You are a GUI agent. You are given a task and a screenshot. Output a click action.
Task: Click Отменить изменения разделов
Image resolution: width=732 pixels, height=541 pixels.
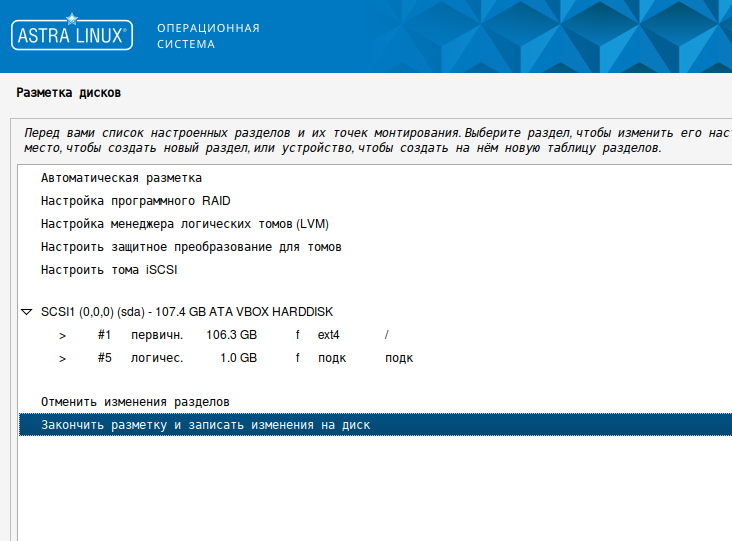coord(135,402)
